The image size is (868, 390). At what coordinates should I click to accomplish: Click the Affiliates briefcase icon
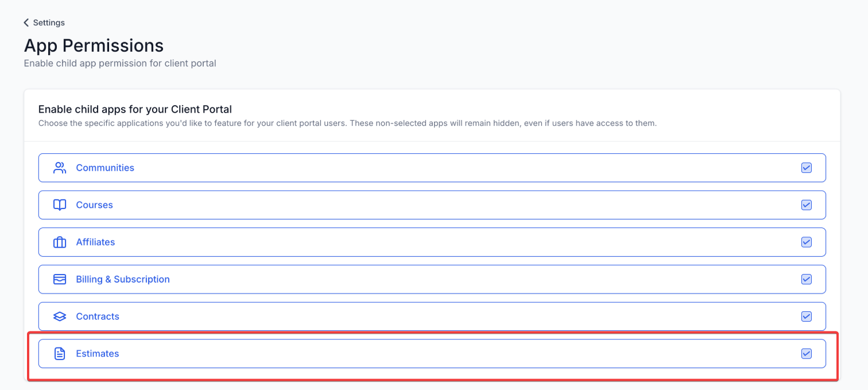[60, 242]
